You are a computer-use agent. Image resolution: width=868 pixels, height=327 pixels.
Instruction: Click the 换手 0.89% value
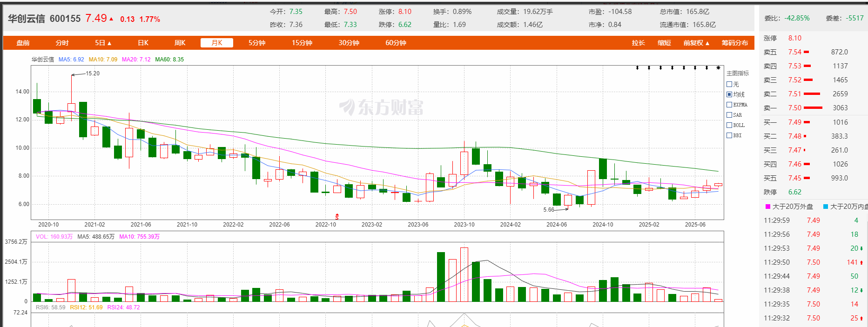(462, 12)
